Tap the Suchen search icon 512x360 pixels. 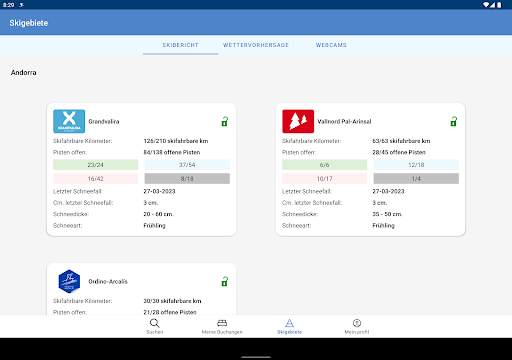coord(155,323)
